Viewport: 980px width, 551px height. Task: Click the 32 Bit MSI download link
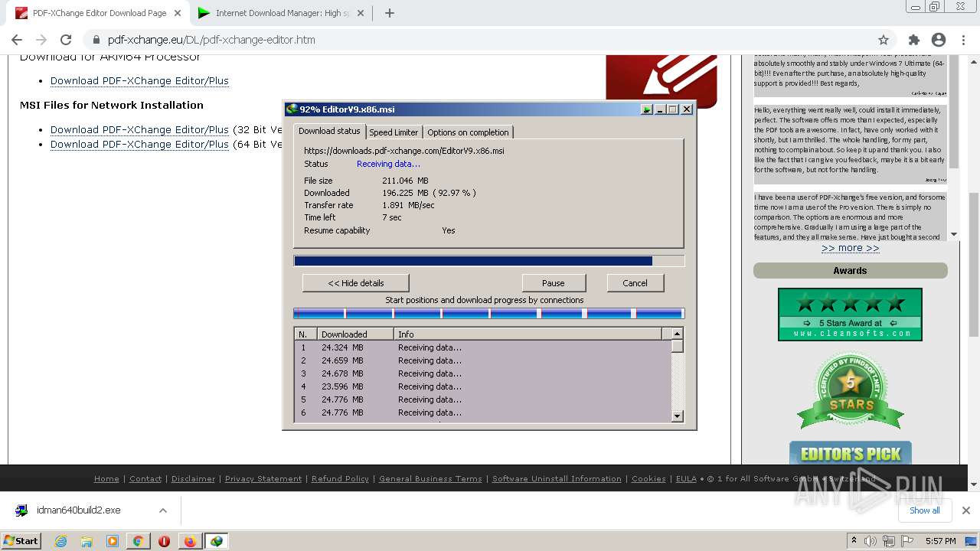tap(139, 129)
